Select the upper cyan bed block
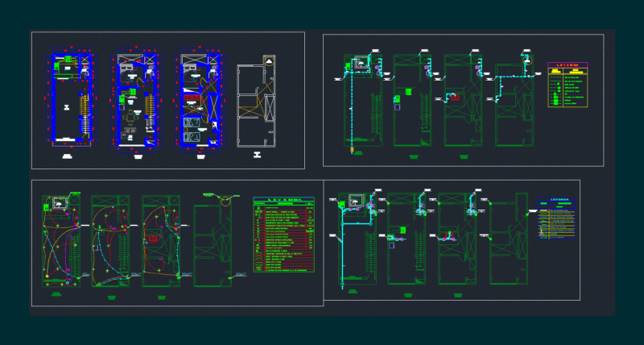 [192, 123]
